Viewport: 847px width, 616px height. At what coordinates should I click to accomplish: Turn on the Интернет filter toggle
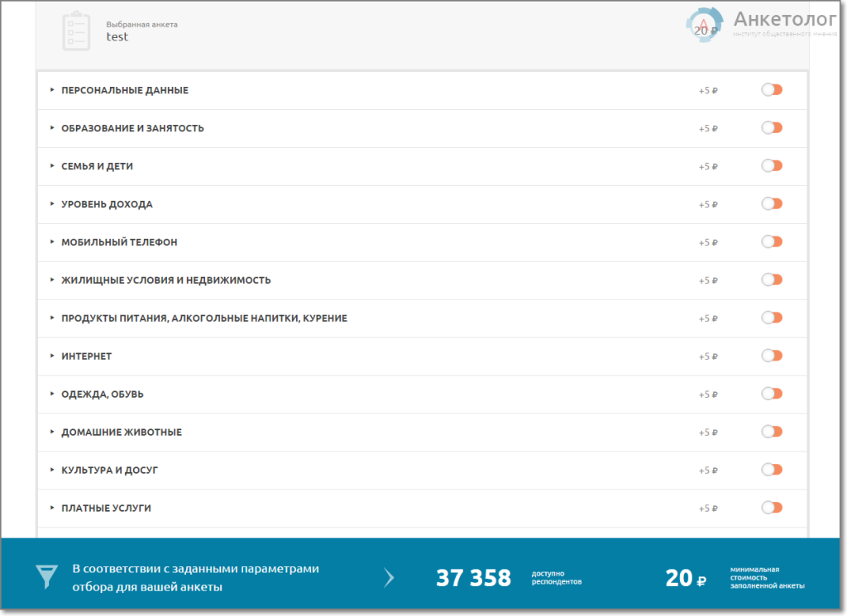point(771,356)
